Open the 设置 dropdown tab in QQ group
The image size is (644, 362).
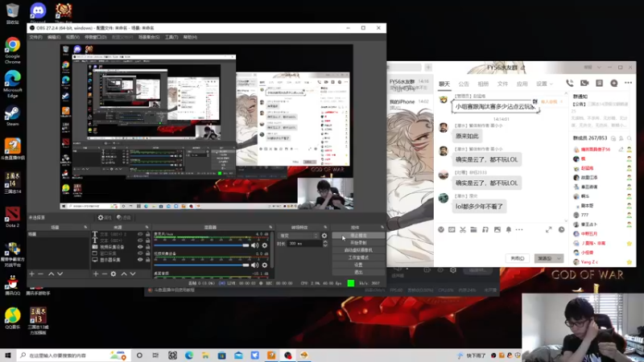(544, 84)
